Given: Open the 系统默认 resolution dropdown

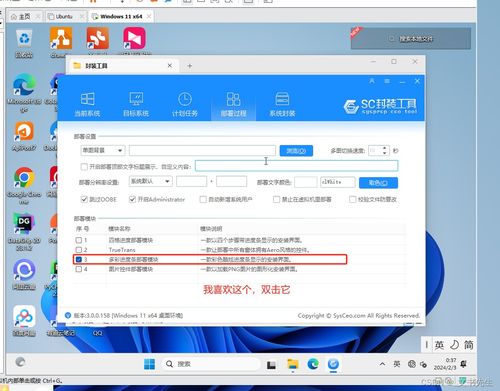Looking at the screenshot, I should [x=150, y=181].
